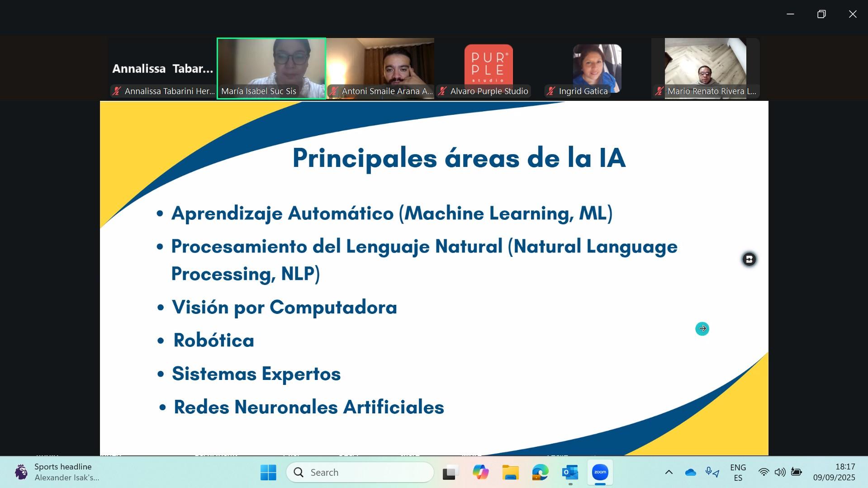Click the OneDrive cloud tray icon
This screenshot has width=868, height=488.
[690, 473]
